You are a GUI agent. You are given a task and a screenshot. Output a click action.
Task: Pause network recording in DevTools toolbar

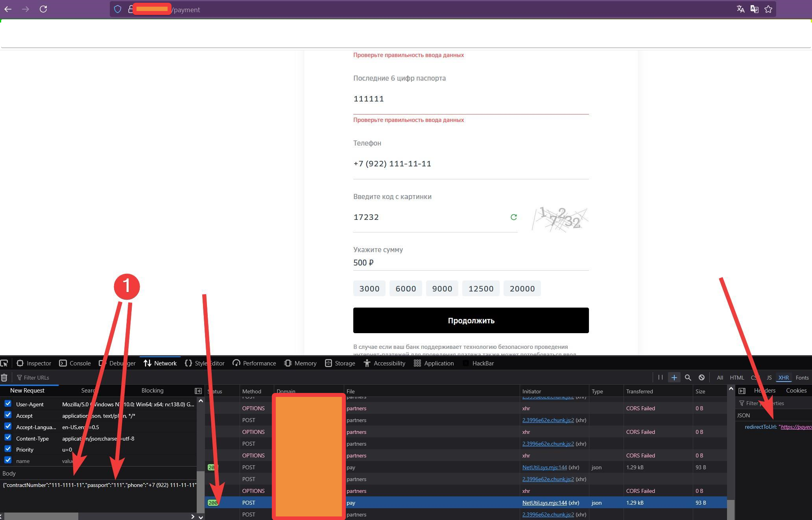(x=661, y=378)
